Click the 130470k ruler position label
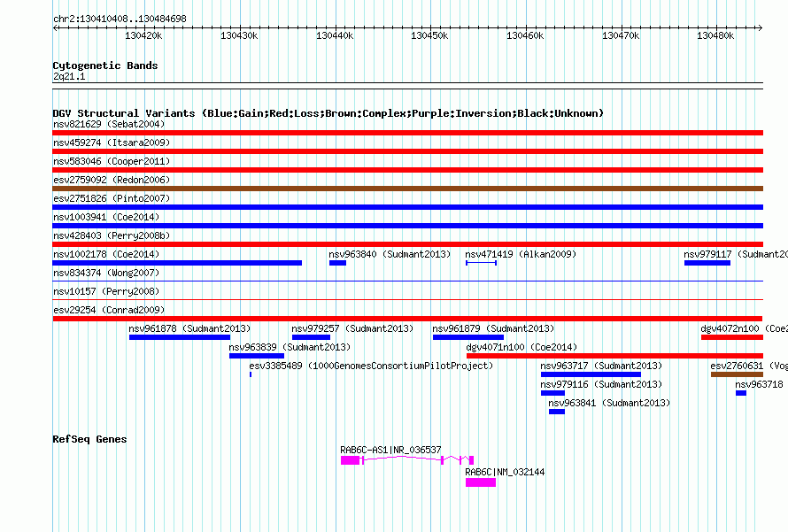This screenshot has height=532, width=788. [x=621, y=35]
